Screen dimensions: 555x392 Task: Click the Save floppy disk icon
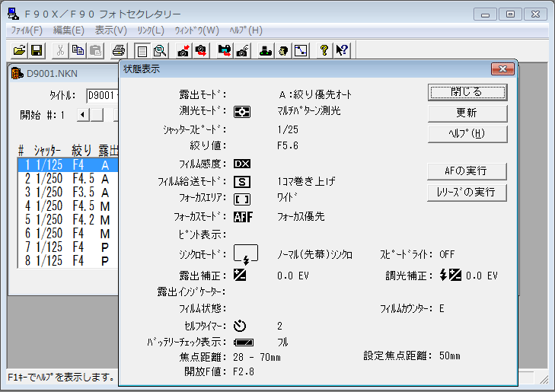37,50
